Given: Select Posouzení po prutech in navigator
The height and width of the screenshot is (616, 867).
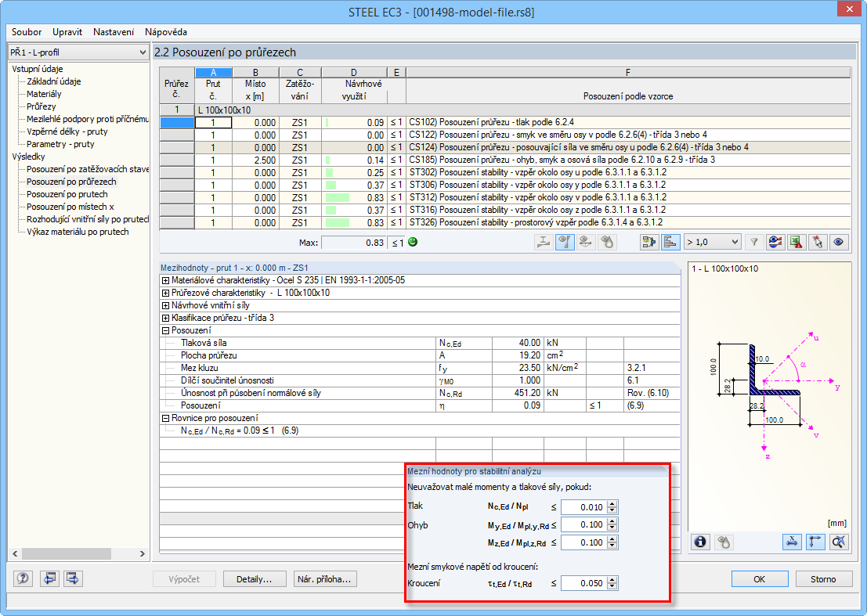Looking at the screenshot, I should [x=67, y=194].
